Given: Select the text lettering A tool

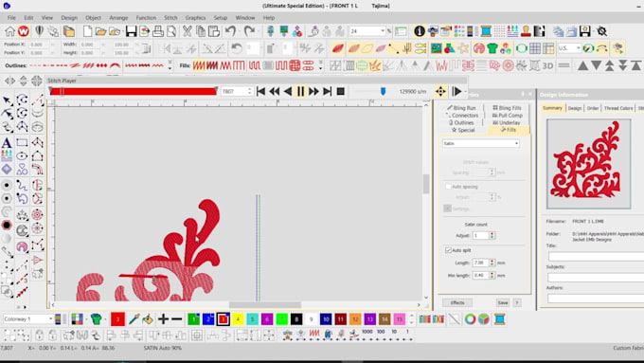Looking at the screenshot, I should [x=7, y=143].
